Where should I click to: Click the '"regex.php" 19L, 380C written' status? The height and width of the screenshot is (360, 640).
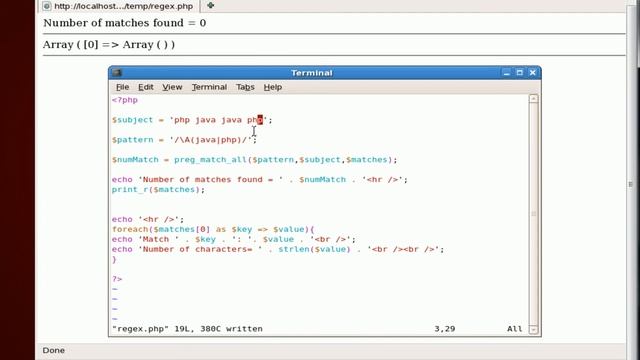187,329
